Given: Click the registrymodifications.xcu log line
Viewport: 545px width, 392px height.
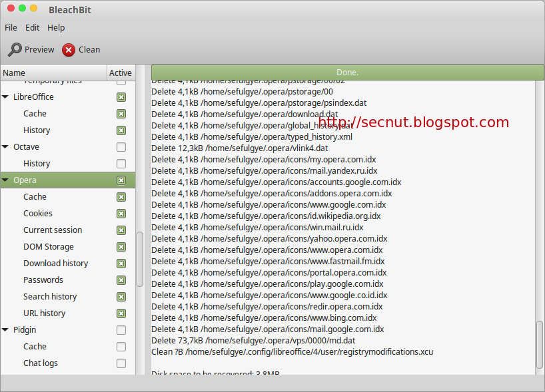Looking at the screenshot, I should point(292,351).
